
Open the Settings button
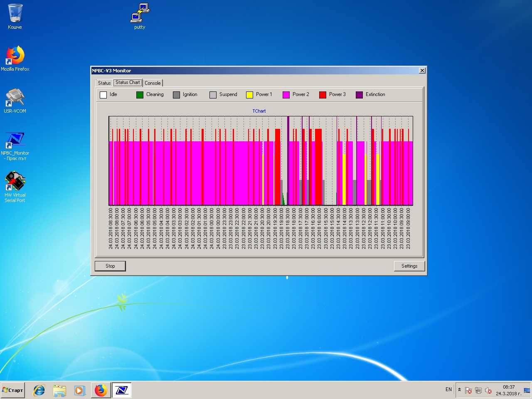409,266
